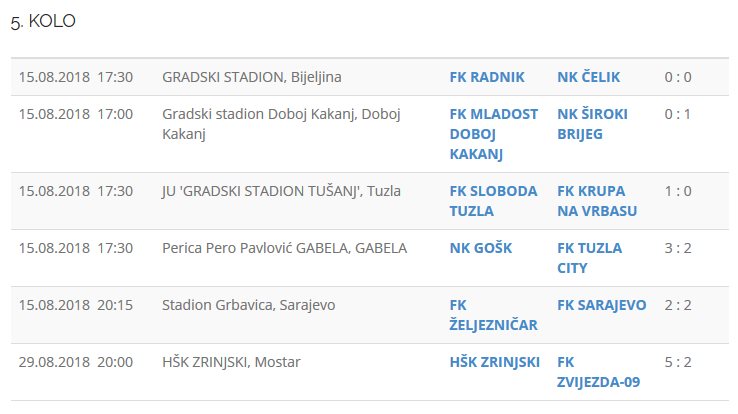Click the 5. KOLO round heading

click(43, 21)
